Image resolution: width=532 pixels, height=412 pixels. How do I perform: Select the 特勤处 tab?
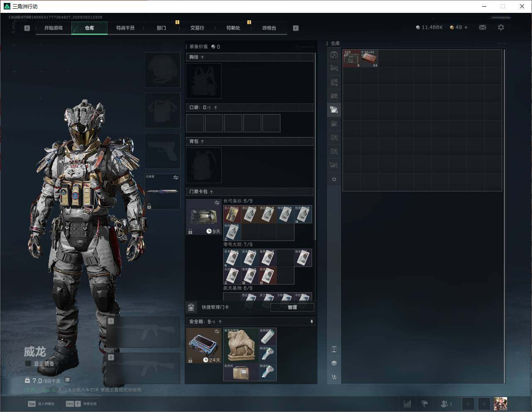coord(233,28)
